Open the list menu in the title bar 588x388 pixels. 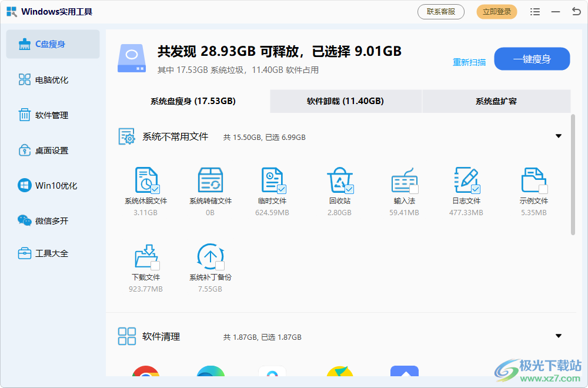tap(536, 11)
